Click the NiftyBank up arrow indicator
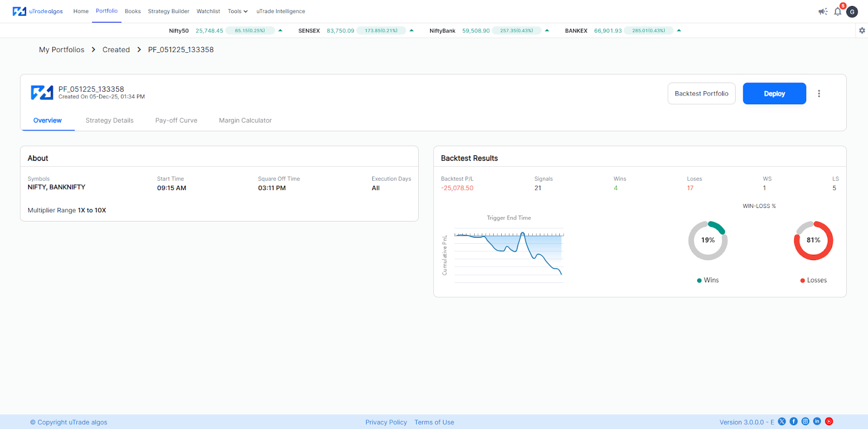This screenshot has width=868, height=429. [x=547, y=30]
